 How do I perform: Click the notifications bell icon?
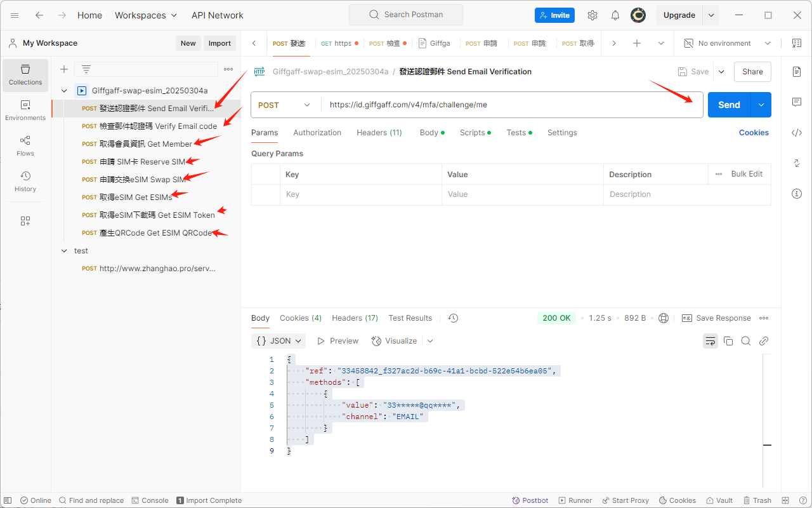pos(615,15)
